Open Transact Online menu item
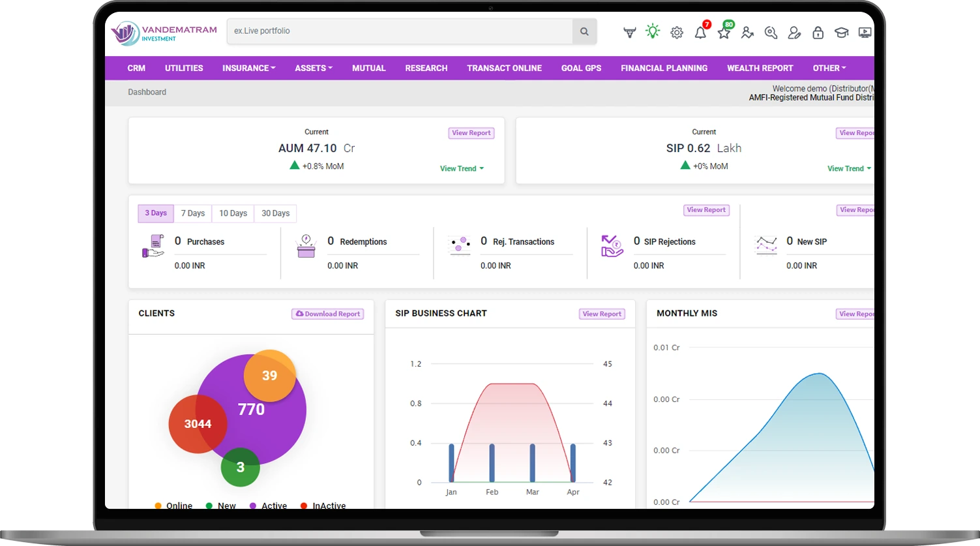980x546 pixels. 505,68
